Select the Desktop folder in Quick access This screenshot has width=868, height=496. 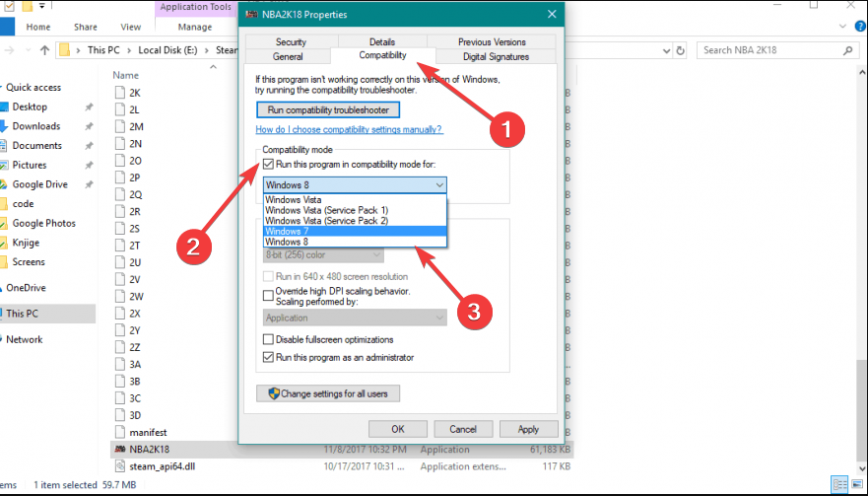tap(30, 106)
